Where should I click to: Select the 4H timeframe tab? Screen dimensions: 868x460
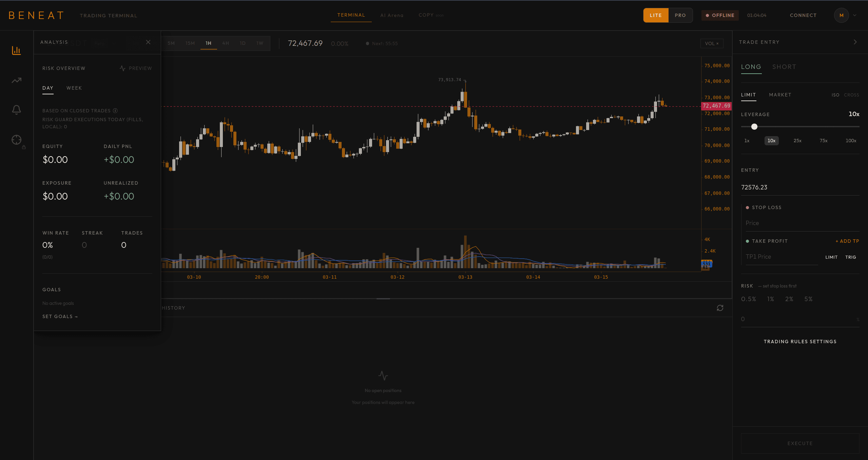tap(226, 43)
